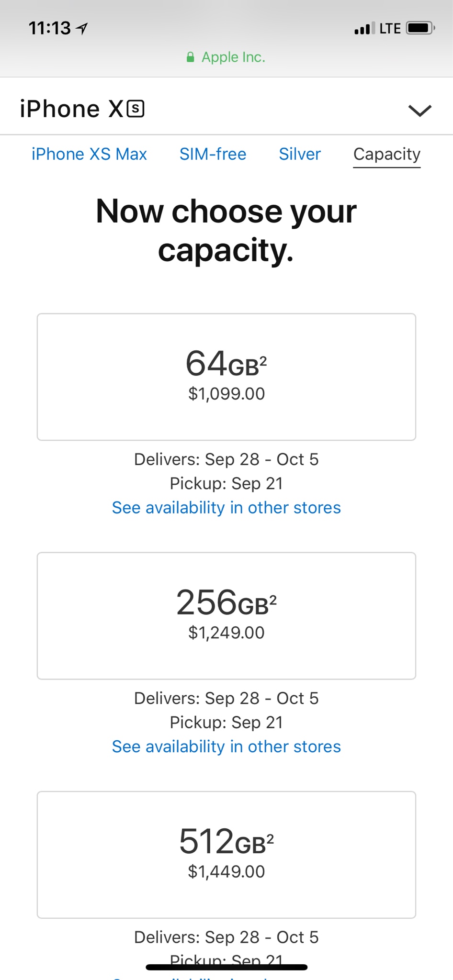This screenshot has width=453, height=980.
Task: Select the 64GB capacity option
Action: [x=226, y=377]
